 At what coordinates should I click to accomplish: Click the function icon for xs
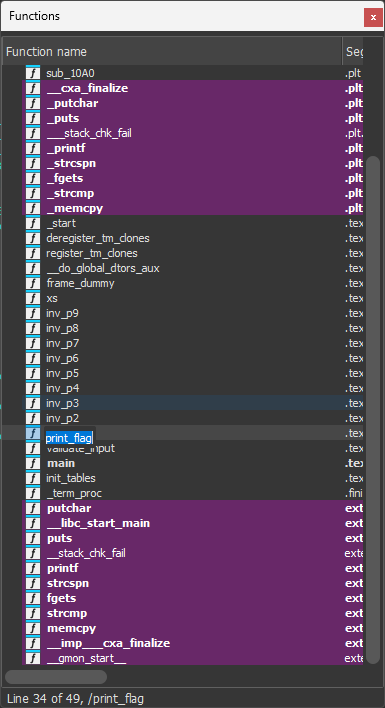point(32,298)
